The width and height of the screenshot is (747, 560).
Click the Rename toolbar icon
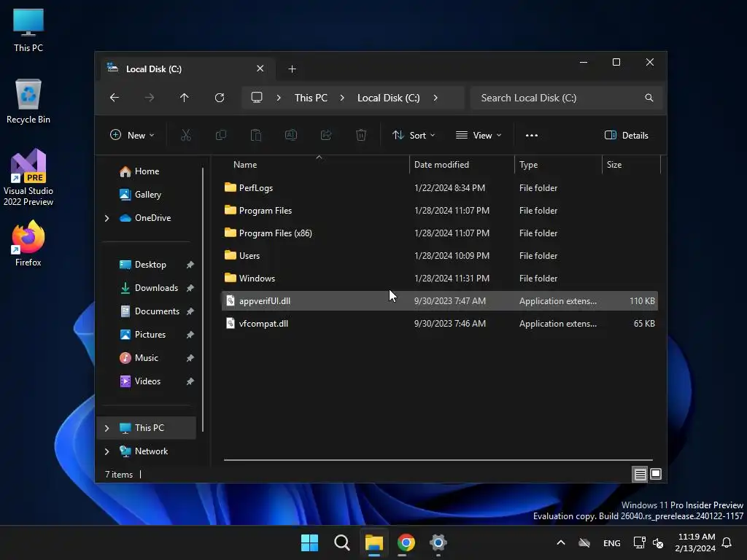coord(290,135)
